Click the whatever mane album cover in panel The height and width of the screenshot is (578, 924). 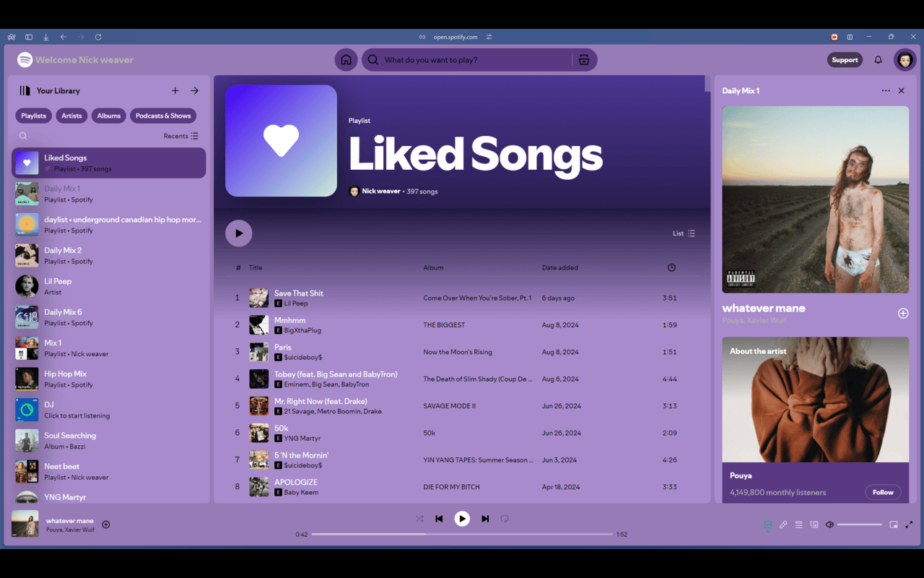pyautogui.click(x=816, y=199)
